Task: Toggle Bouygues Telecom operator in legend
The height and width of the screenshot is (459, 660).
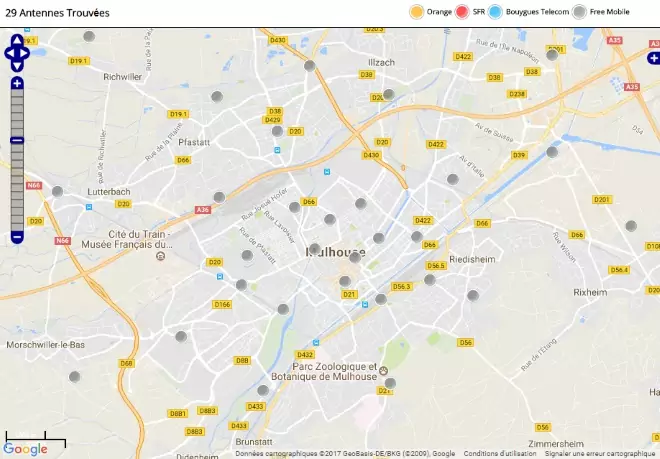Action: (x=529, y=12)
